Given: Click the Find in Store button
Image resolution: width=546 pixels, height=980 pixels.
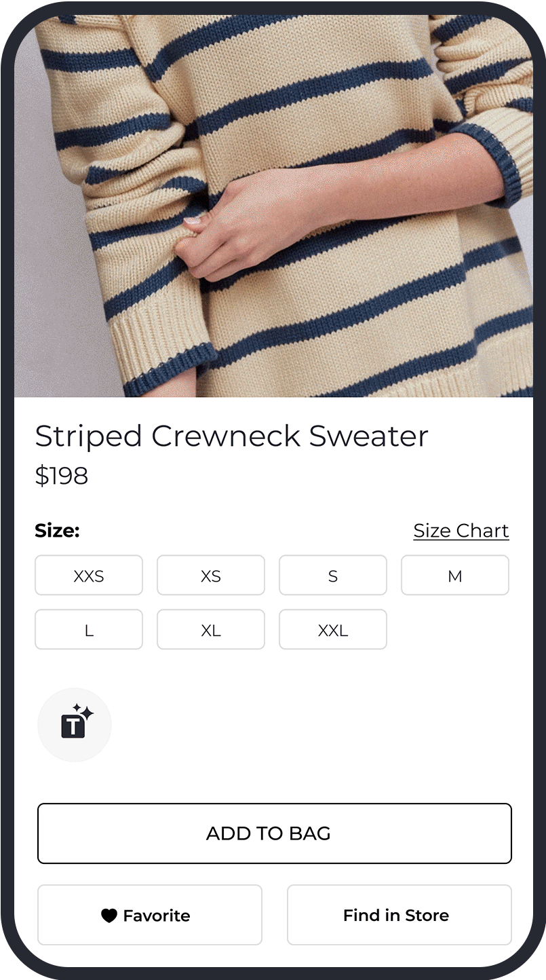Looking at the screenshot, I should tap(399, 915).
